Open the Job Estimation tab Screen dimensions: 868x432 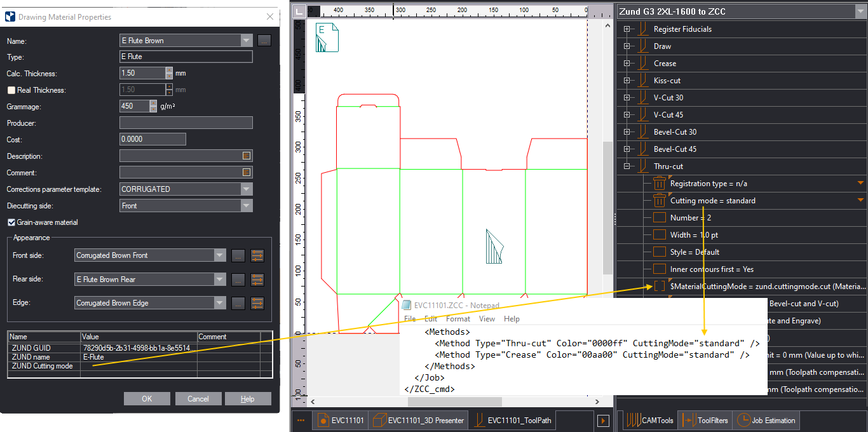click(766, 420)
